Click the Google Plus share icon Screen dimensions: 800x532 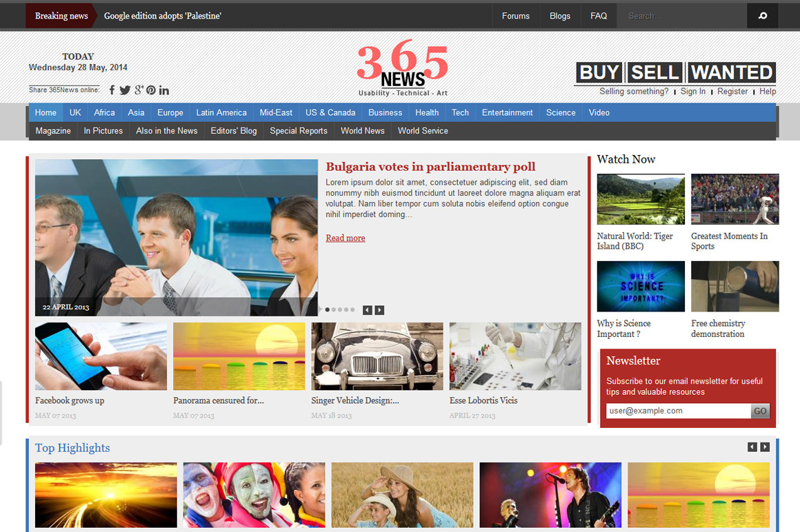[x=139, y=90]
